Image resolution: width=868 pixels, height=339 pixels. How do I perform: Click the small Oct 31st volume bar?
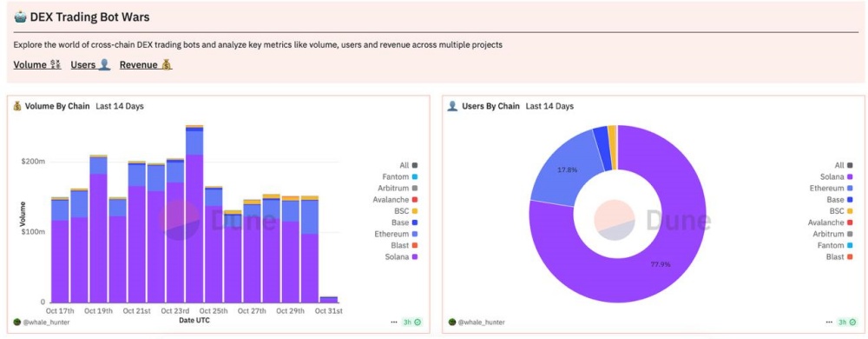[x=329, y=300]
